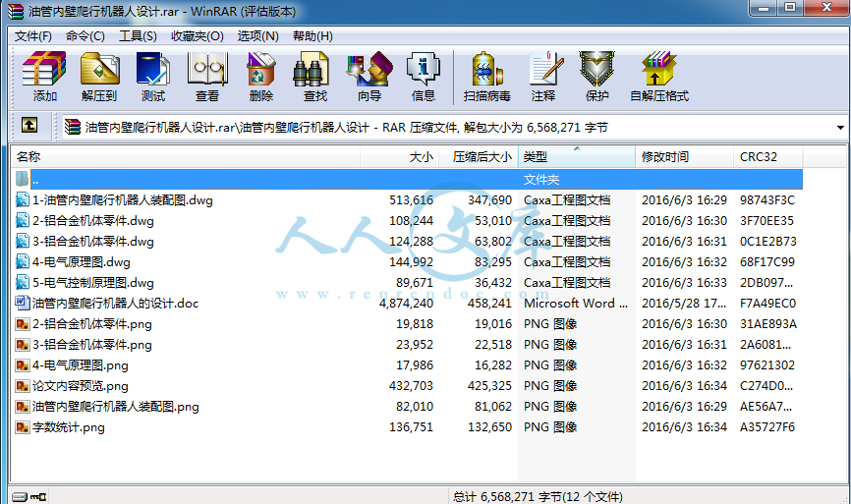Click the size value 4,874,240

tap(406, 304)
